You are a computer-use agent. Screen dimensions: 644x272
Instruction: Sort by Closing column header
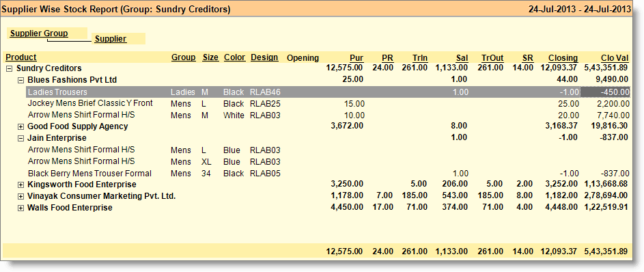pyautogui.click(x=563, y=58)
